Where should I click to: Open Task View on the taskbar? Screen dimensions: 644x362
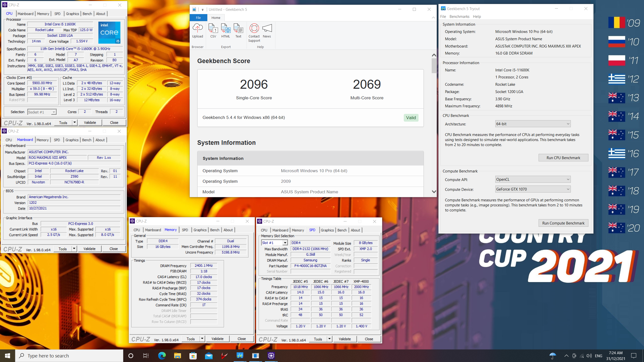(146, 356)
